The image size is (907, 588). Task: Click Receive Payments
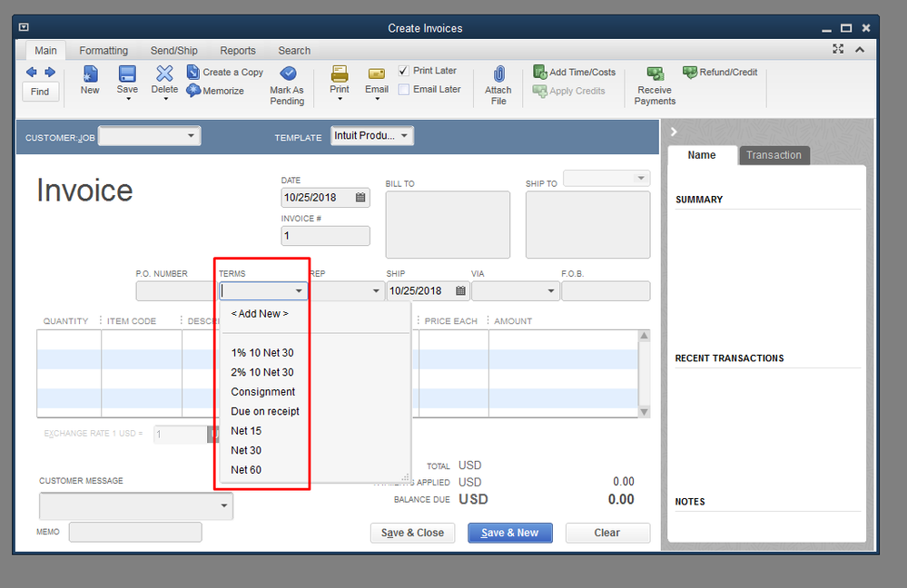click(655, 85)
